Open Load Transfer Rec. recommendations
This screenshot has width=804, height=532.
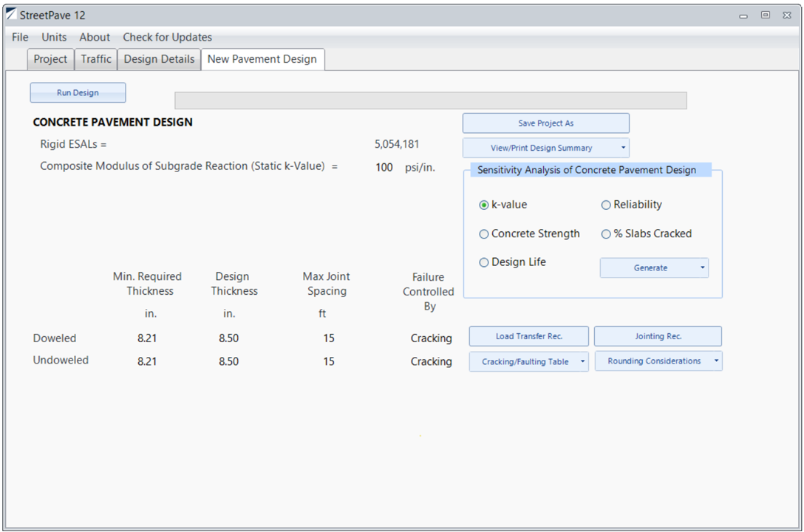coord(528,336)
